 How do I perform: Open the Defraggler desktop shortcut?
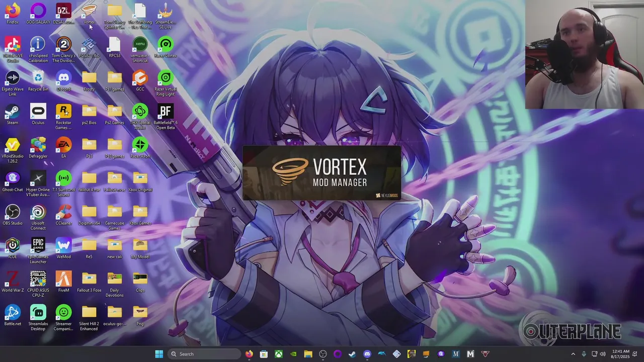(38, 148)
